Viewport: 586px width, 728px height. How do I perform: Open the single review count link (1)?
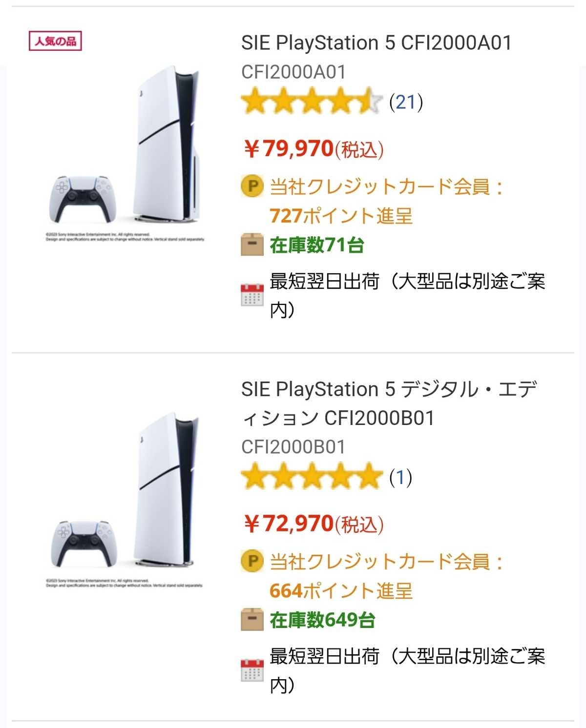(400, 477)
